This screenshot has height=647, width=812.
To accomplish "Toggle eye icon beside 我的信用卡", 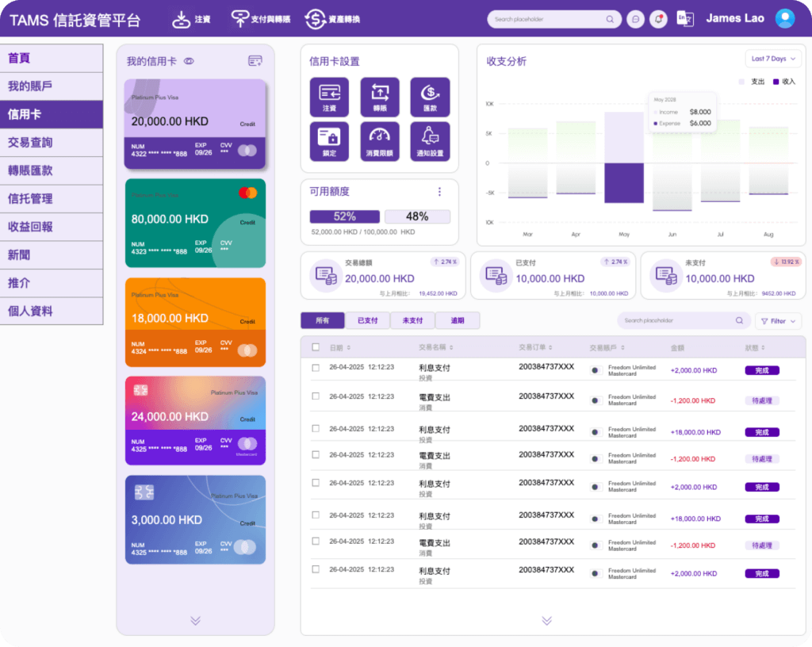I will click(189, 61).
